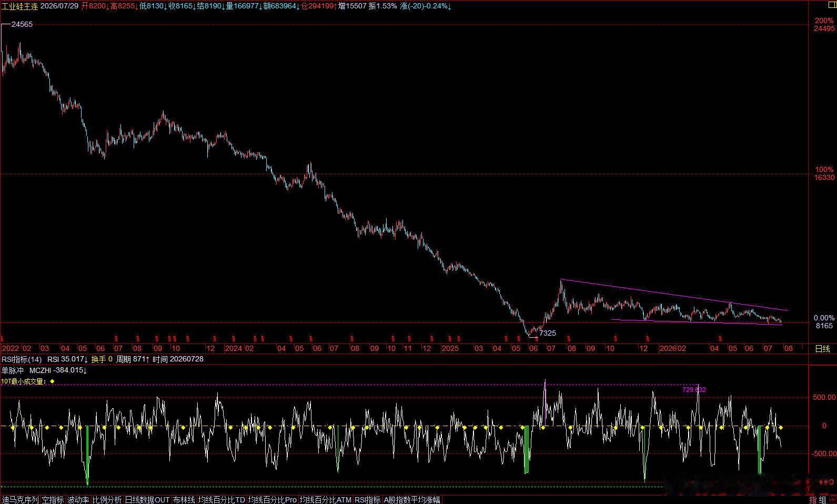Click the yellow diamond beside 10T最小成交量 label
Image resolution: width=837 pixels, height=504 pixels.
tap(52, 381)
